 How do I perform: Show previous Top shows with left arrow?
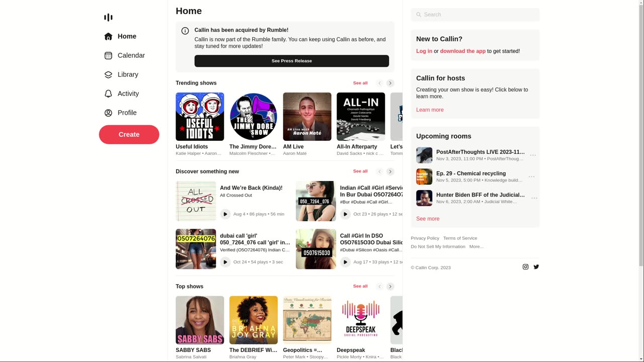click(x=380, y=287)
